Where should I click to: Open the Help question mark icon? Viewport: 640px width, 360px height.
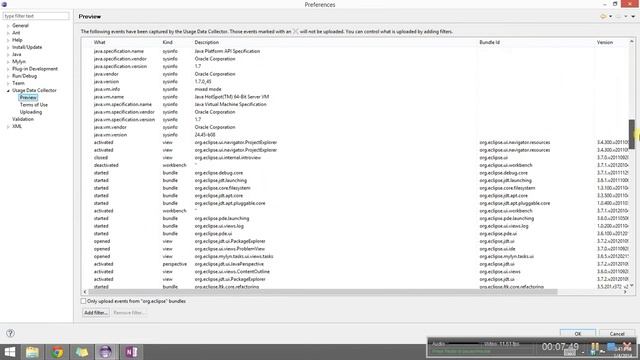[10, 333]
